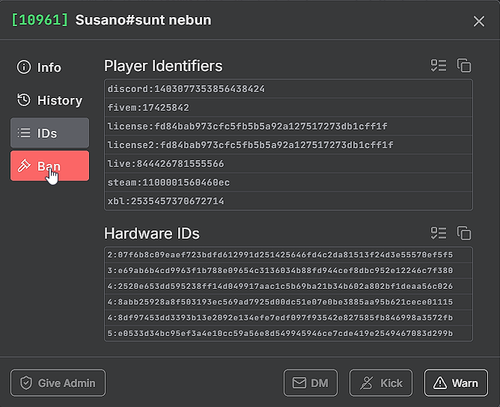Select the fivem:17425842 identifier
Screen dimensions: 500x407
[288, 107]
